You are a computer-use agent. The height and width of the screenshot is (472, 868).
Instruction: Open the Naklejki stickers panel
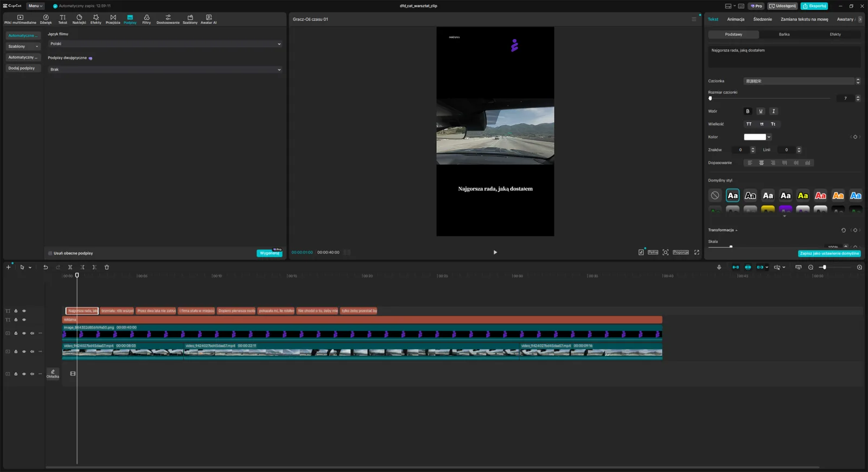(x=79, y=19)
